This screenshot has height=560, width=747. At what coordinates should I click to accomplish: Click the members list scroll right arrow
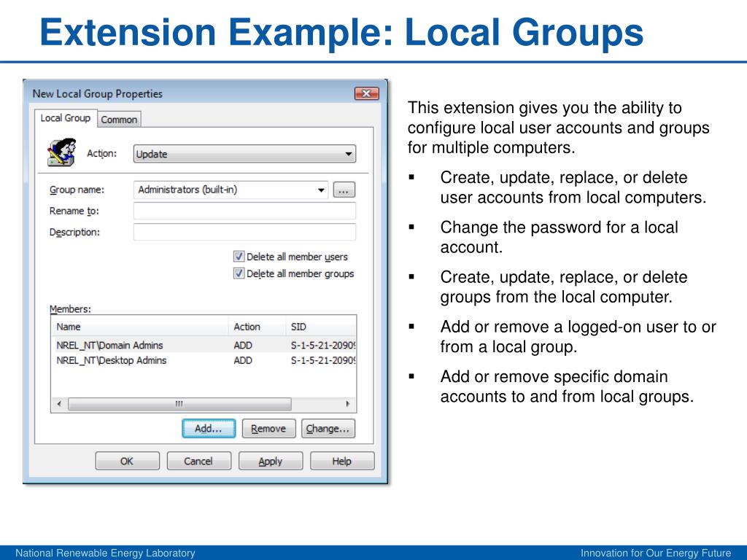pyautogui.click(x=348, y=404)
